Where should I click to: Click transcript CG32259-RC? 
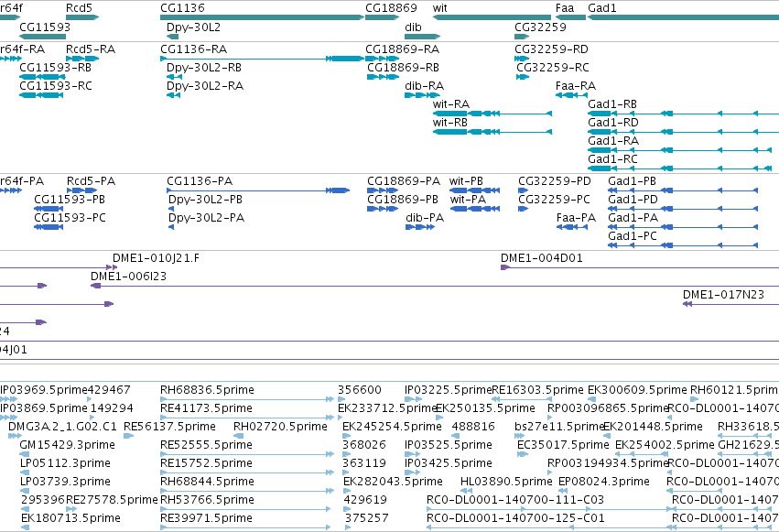coord(523,77)
